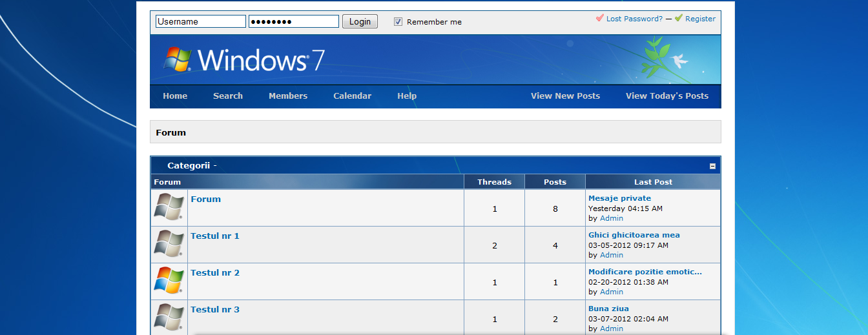This screenshot has height=335, width=868.
Task: Click the Register link
Action: point(700,19)
